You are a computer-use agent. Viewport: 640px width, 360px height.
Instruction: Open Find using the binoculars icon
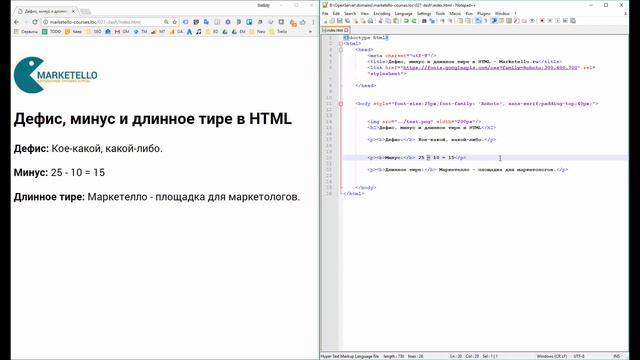point(424,20)
